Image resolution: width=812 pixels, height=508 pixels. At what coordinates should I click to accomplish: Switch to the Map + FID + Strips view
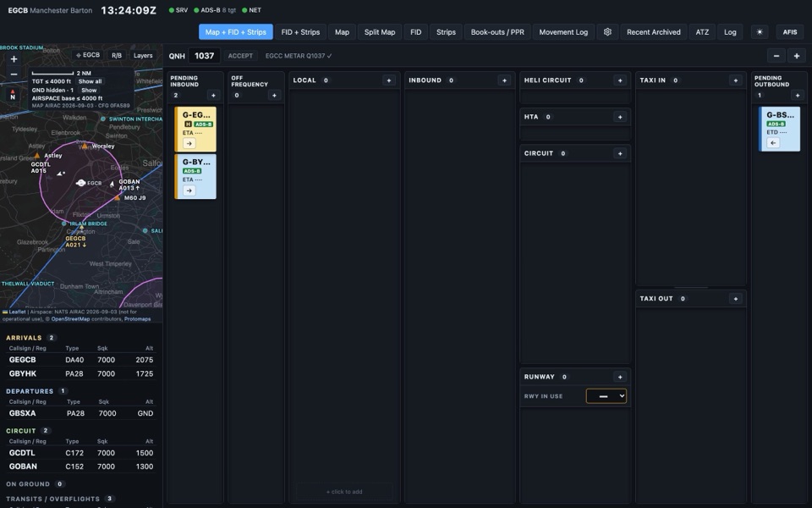point(236,32)
